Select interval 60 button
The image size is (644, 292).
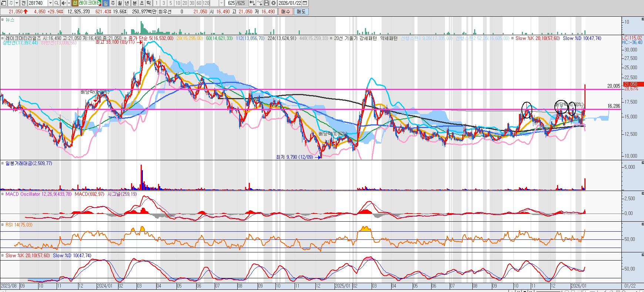tap(199, 3)
